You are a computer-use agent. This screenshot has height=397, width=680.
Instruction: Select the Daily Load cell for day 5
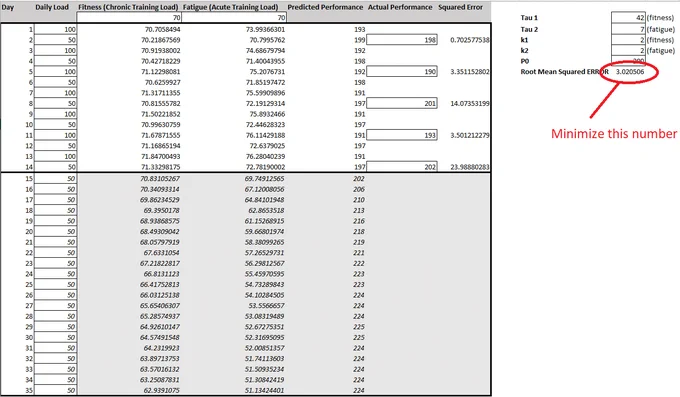(55, 72)
